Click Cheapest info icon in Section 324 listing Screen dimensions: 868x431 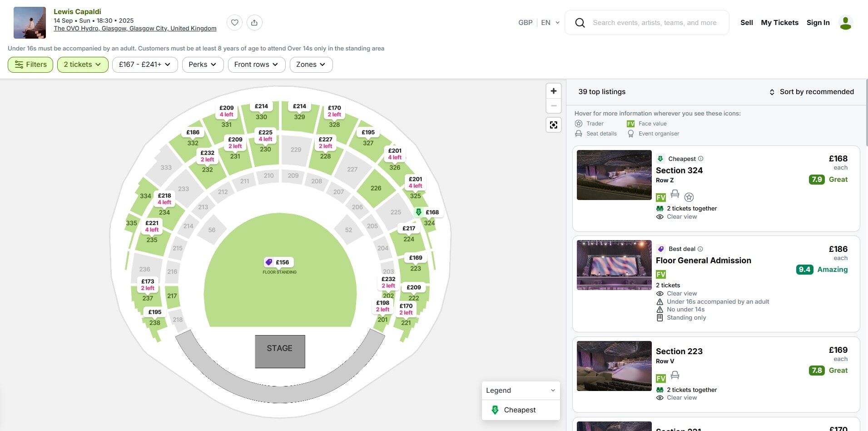pyautogui.click(x=701, y=159)
